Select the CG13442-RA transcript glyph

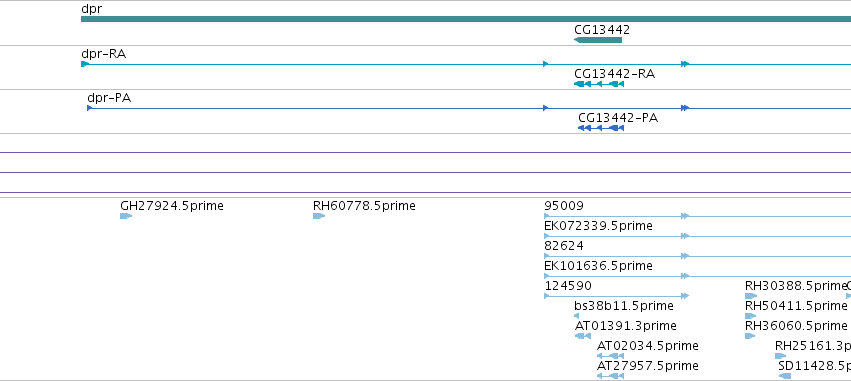click(x=599, y=84)
